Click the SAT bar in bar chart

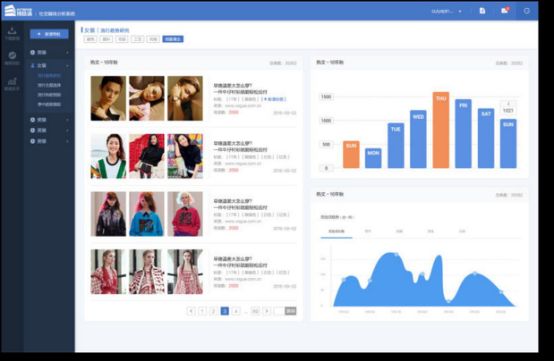pyautogui.click(x=486, y=138)
